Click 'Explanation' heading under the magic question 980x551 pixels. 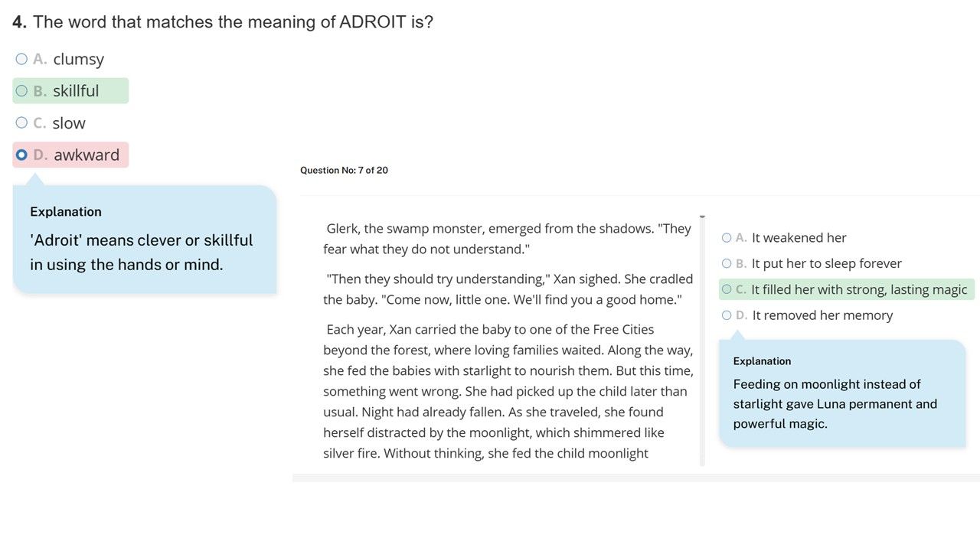pos(762,361)
